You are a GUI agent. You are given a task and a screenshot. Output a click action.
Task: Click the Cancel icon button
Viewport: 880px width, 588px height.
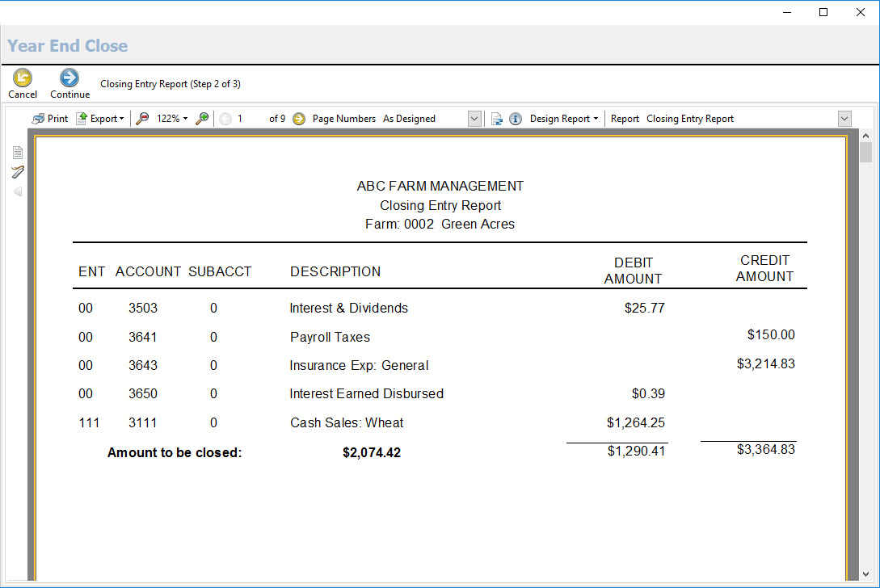coord(23,78)
